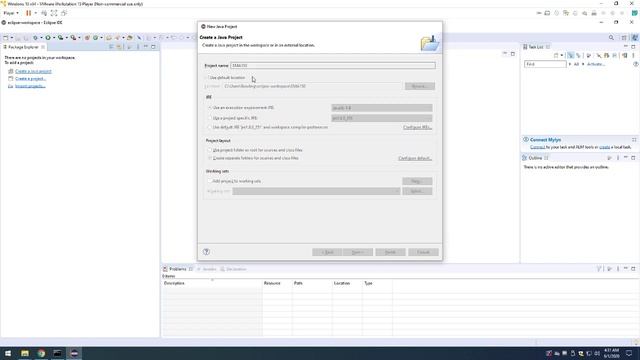Check Add project to working sets
Image resolution: width=640 pixels, height=360 pixels.
pyautogui.click(x=210, y=181)
